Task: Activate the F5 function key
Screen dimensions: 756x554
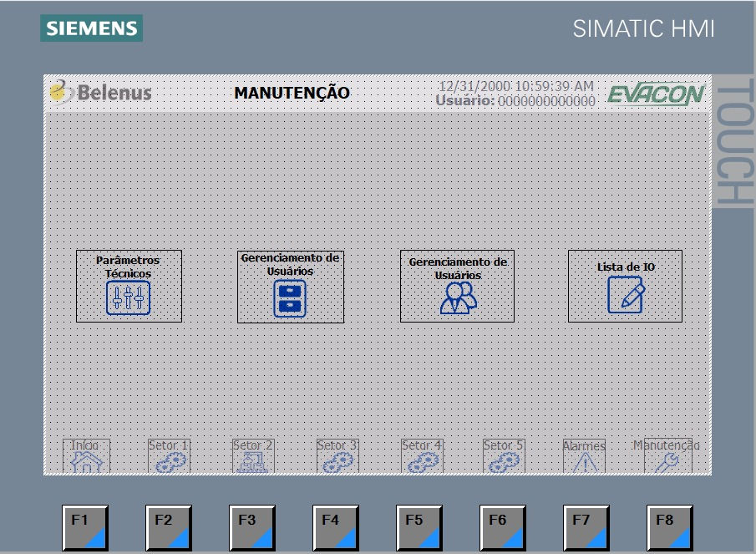Action: click(x=419, y=527)
